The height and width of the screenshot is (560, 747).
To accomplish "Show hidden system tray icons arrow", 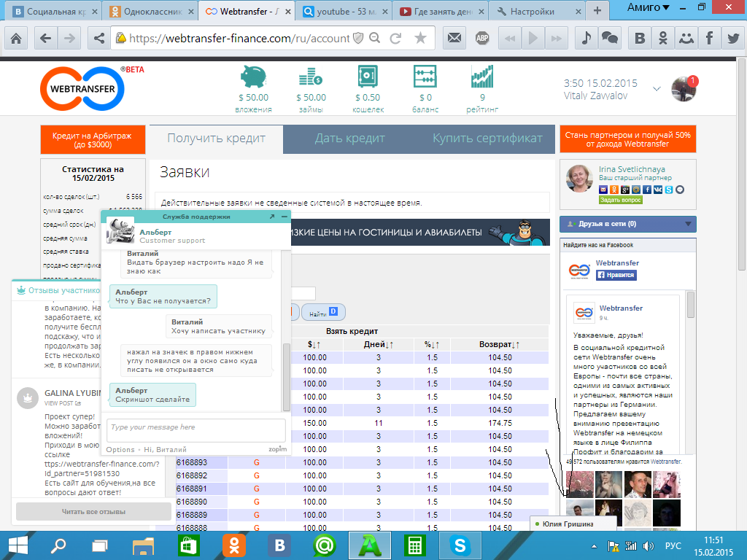I will coord(594,546).
